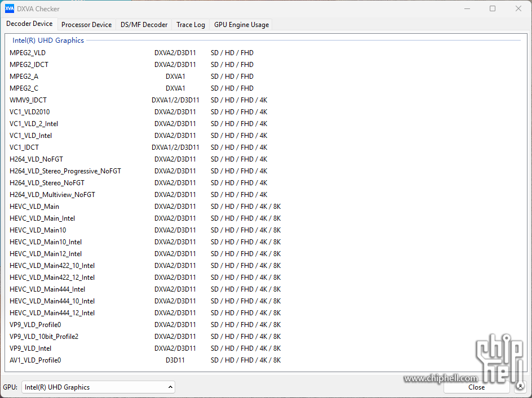Viewport: 532px width, 398px height.
Task: Click the DXVA Checker app icon in title bar
Action: tap(9, 9)
